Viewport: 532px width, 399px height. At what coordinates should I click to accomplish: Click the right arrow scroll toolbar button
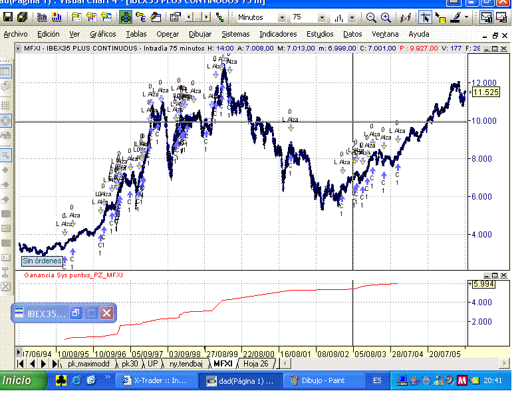tap(207, 17)
